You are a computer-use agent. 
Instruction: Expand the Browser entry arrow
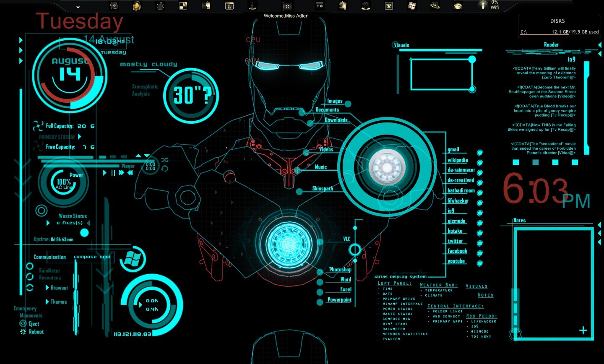(x=47, y=288)
